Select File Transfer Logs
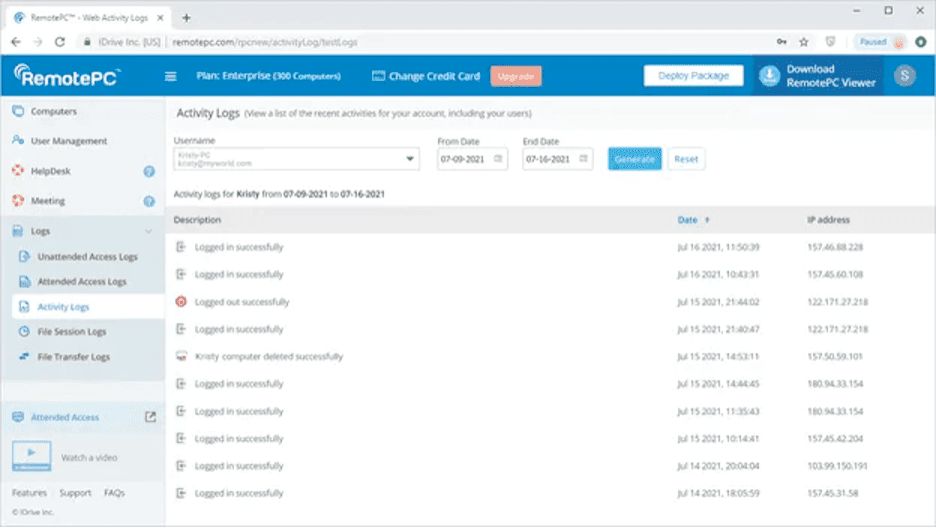 click(x=73, y=357)
